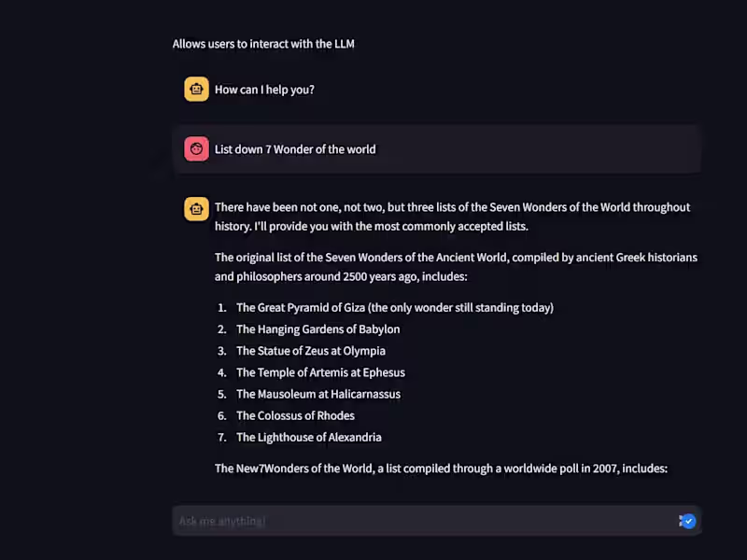Select 'The Statue of Zeus at Olympia' entry
Screen dimensions: 747x560
click(x=310, y=351)
